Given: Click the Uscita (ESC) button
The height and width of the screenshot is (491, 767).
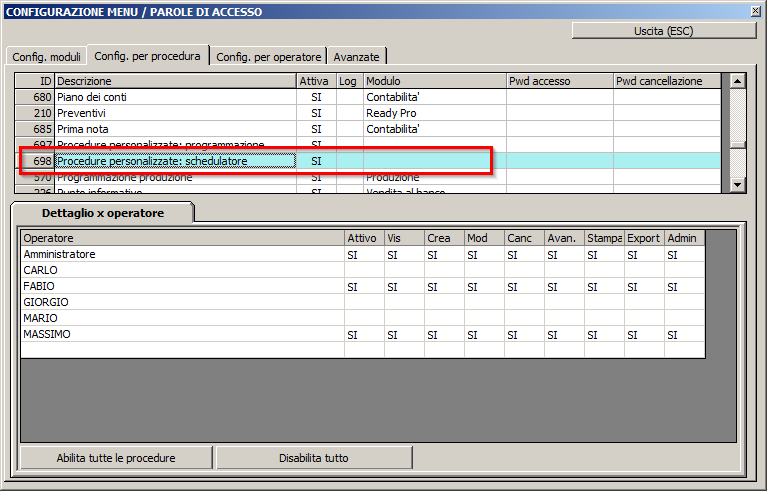Looking at the screenshot, I should click(664, 31).
